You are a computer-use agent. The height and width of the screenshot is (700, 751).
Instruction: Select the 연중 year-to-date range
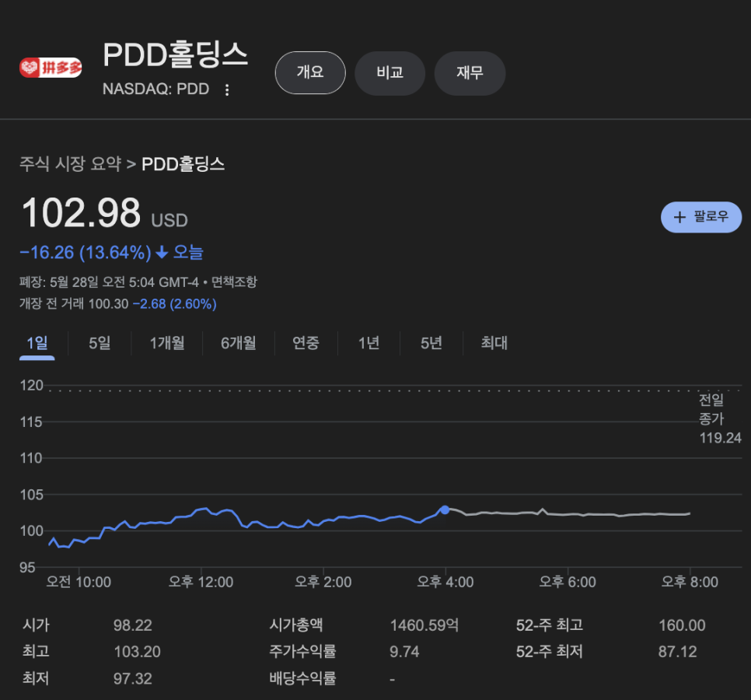click(x=306, y=343)
